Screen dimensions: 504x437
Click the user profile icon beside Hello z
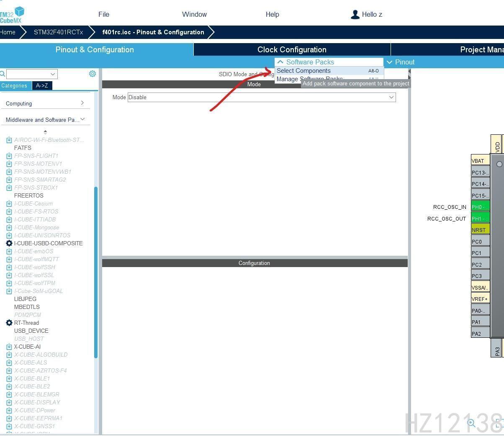tap(355, 15)
